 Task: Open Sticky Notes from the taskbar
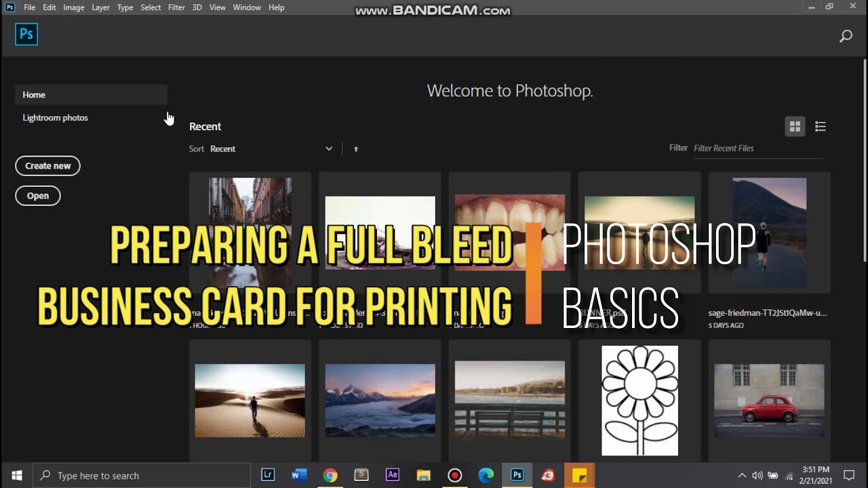(579, 476)
